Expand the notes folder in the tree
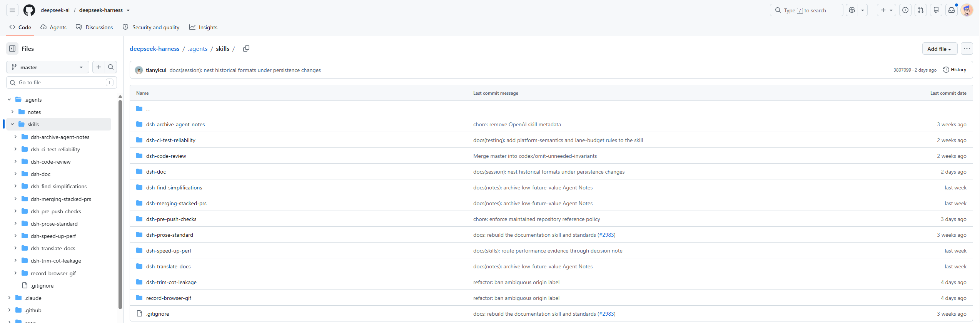 tap(12, 112)
